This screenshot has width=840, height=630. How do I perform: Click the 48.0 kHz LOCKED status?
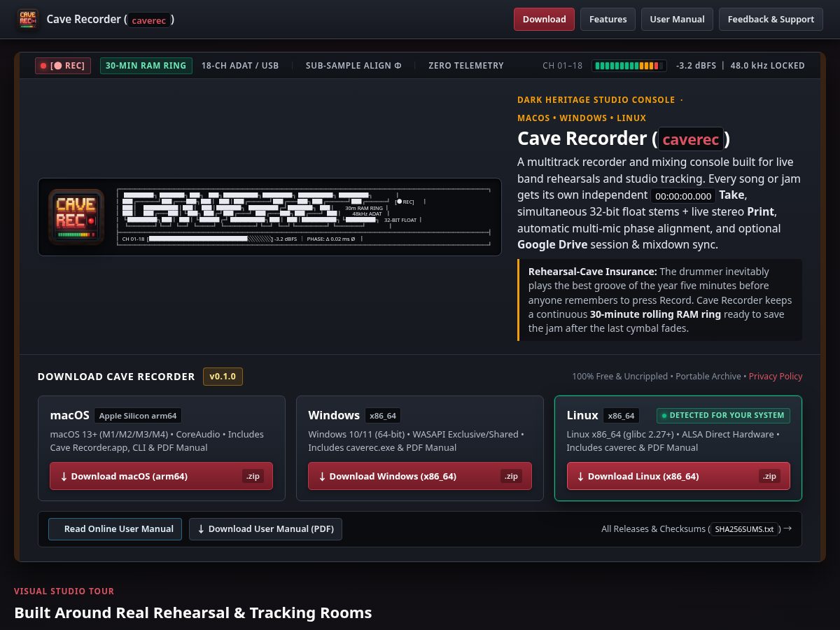pos(767,66)
